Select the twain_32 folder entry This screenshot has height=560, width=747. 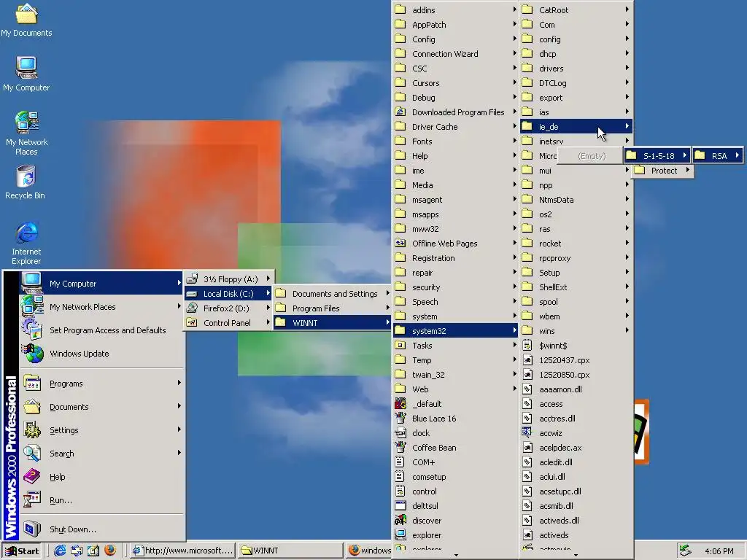[455, 375]
